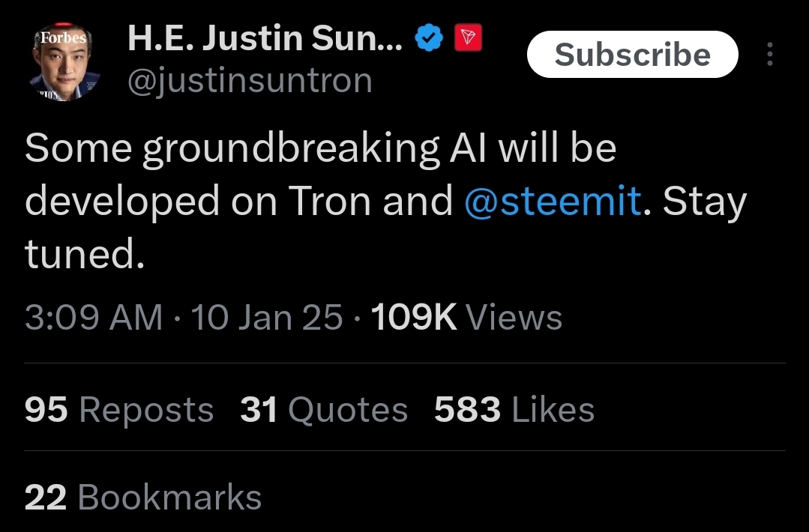
Task: Follow the @steemit mention link
Action: (553, 201)
